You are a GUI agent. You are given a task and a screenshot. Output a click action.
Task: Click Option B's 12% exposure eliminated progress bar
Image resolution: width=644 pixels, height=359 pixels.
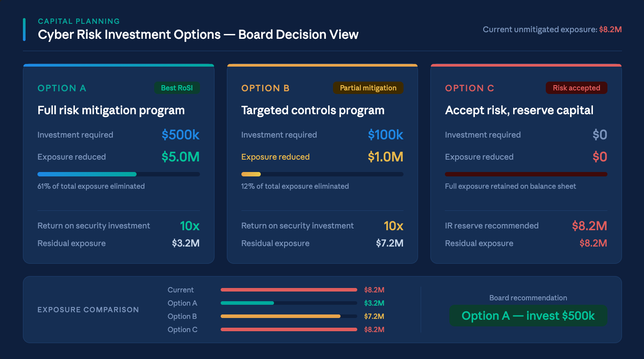[x=322, y=174]
